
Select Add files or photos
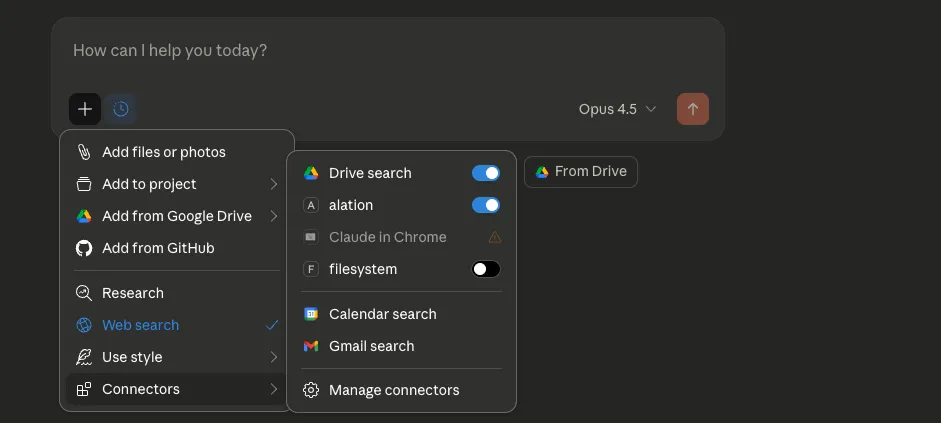pos(176,152)
